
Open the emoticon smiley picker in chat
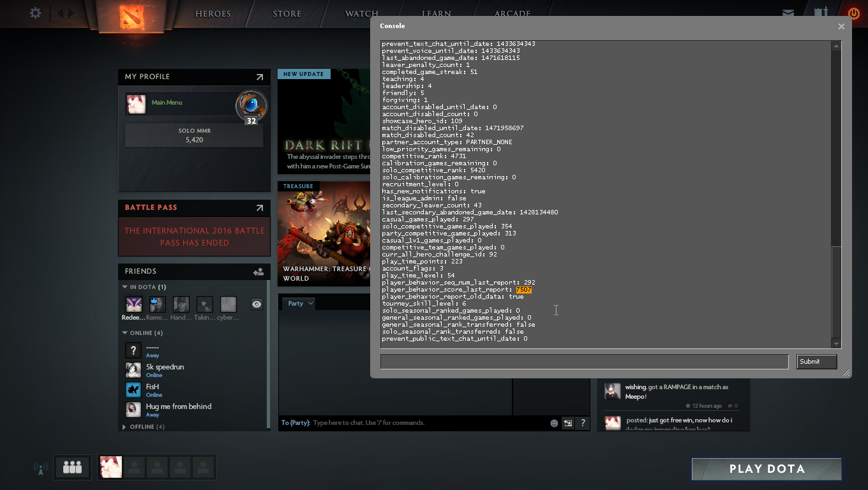pyautogui.click(x=554, y=423)
